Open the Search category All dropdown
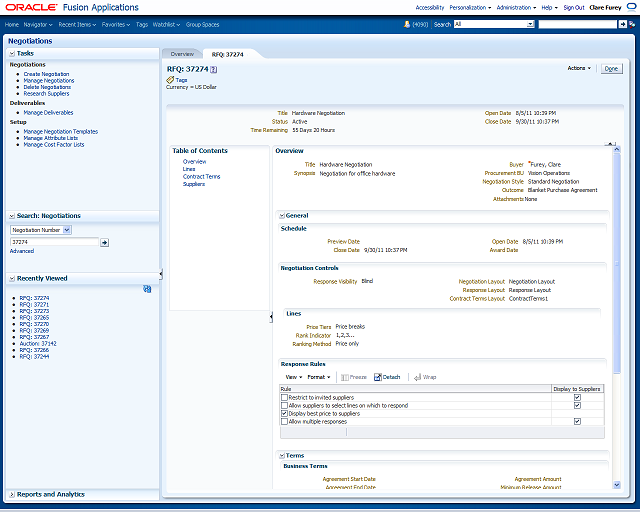The width and height of the screenshot is (640, 512). coord(530,24)
